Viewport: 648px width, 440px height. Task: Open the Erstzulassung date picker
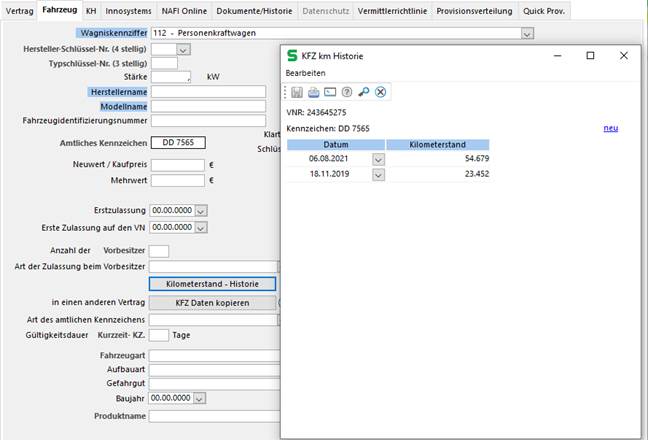201,211
